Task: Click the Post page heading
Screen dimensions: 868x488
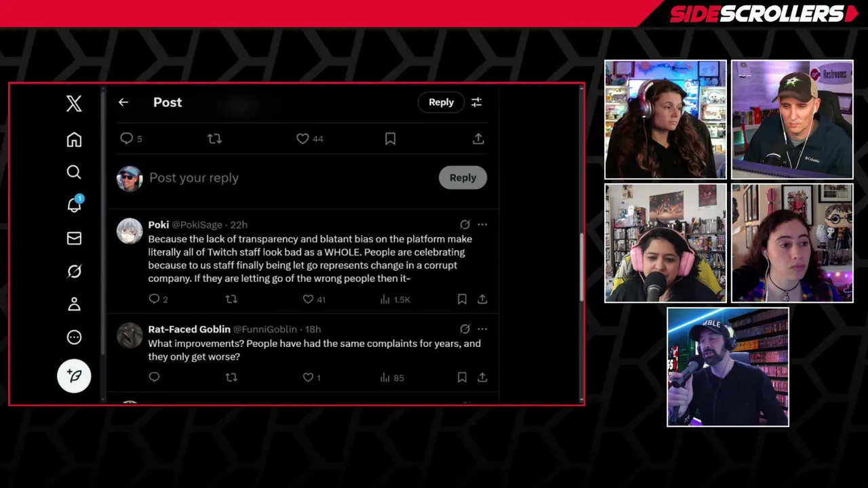Action: click(x=167, y=102)
